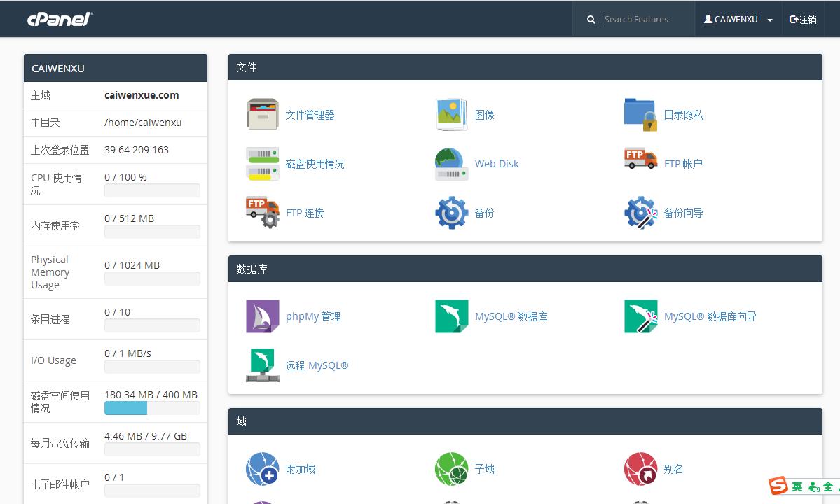Click the 磁盘使用情况 (Disk Usage) icon
This screenshot has height=504, width=840.
pos(262,162)
